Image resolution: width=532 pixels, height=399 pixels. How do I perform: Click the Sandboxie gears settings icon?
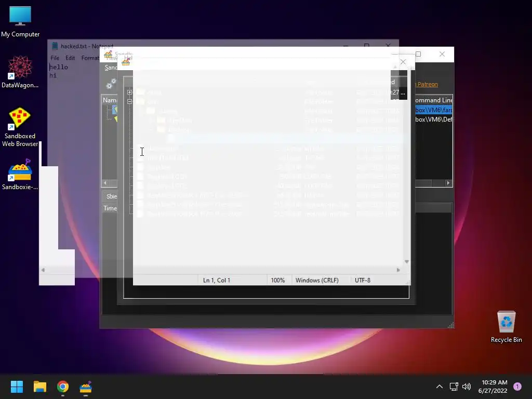click(x=111, y=84)
